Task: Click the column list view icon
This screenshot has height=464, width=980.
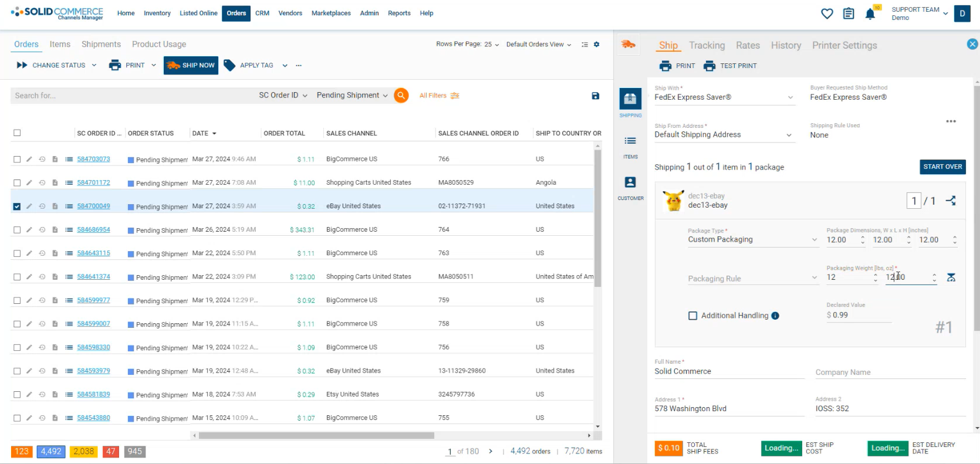Action: click(x=584, y=45)
